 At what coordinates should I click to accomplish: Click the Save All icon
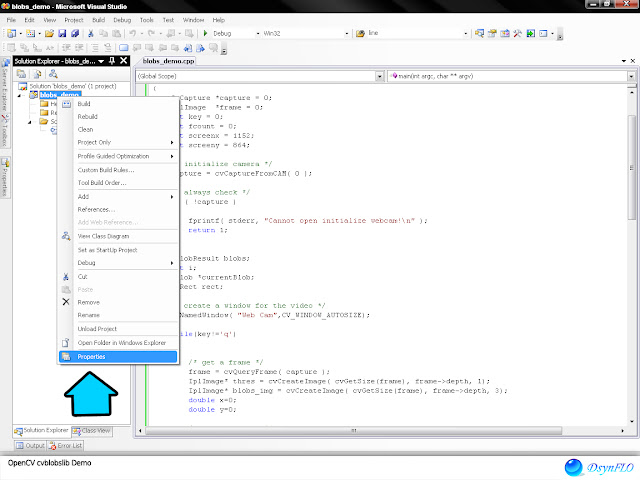tap(75, 33)
